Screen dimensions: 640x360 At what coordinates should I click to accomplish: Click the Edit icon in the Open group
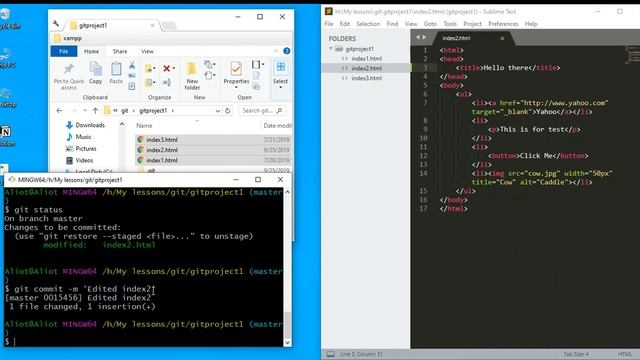[256, 76]
